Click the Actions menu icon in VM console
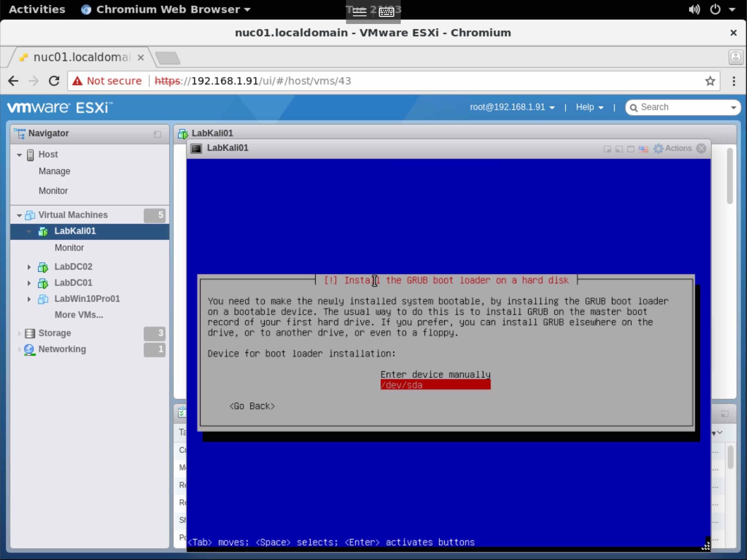This screenshot has width=747, height=560. pos(658,148)
